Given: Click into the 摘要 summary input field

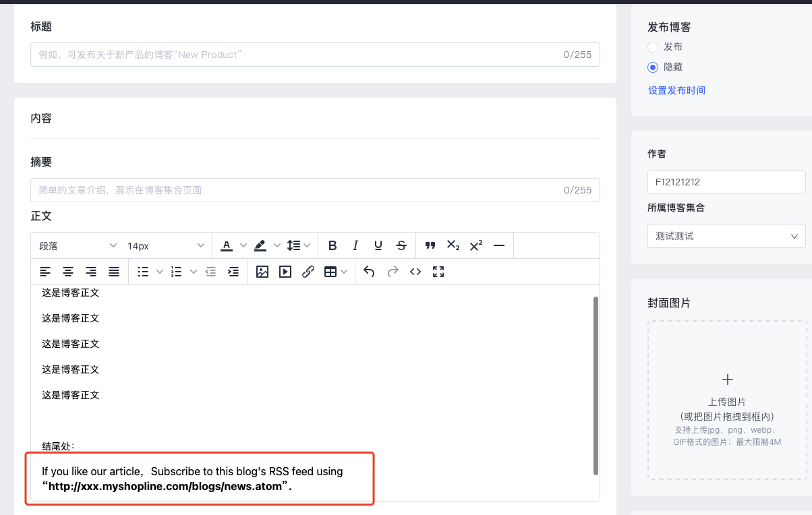Looking at the screenshot, I should coord(315,190).
